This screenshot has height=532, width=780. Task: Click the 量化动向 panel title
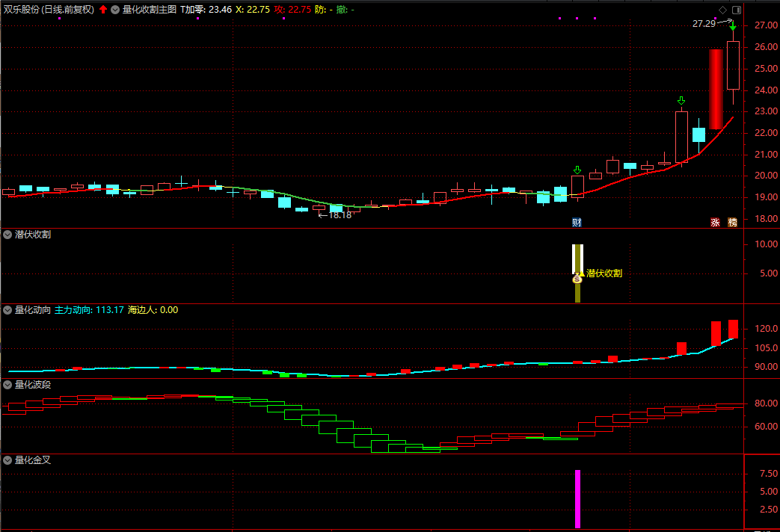[x=33, y=310]
